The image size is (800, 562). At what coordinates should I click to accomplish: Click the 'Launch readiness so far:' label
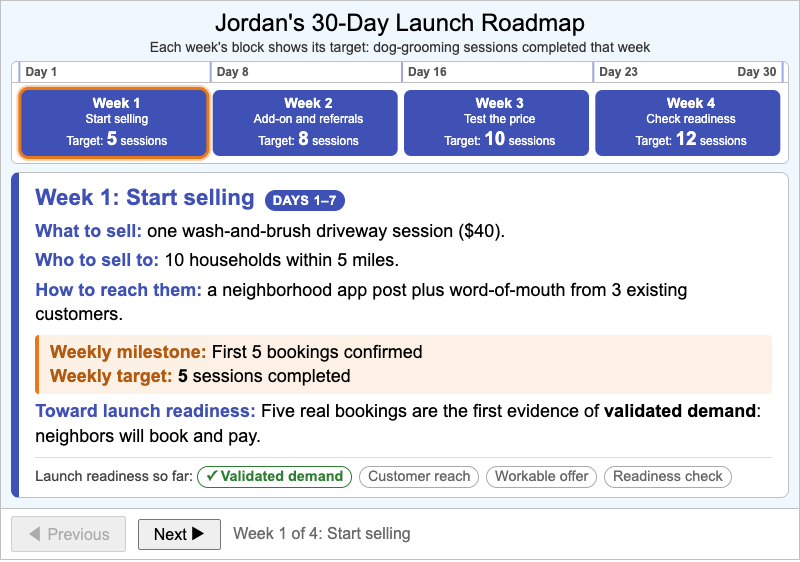pos(114,476)
